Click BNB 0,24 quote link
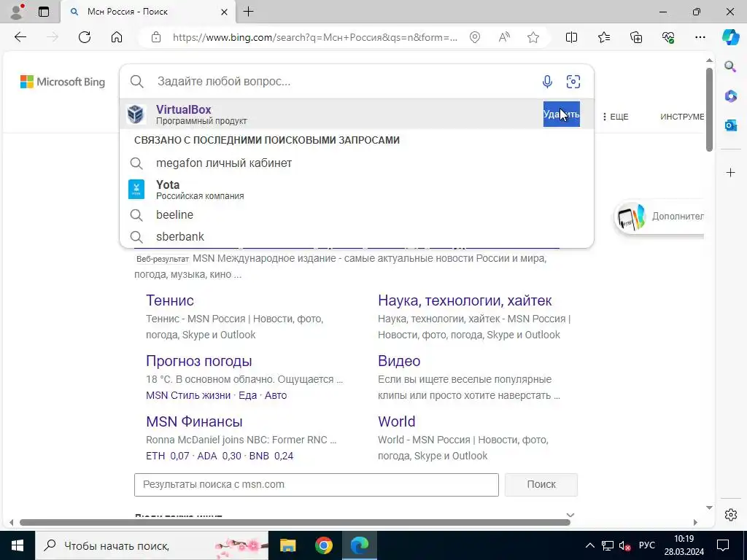Image resolution: width=747 pixels, height=560 pixels. 271,456
